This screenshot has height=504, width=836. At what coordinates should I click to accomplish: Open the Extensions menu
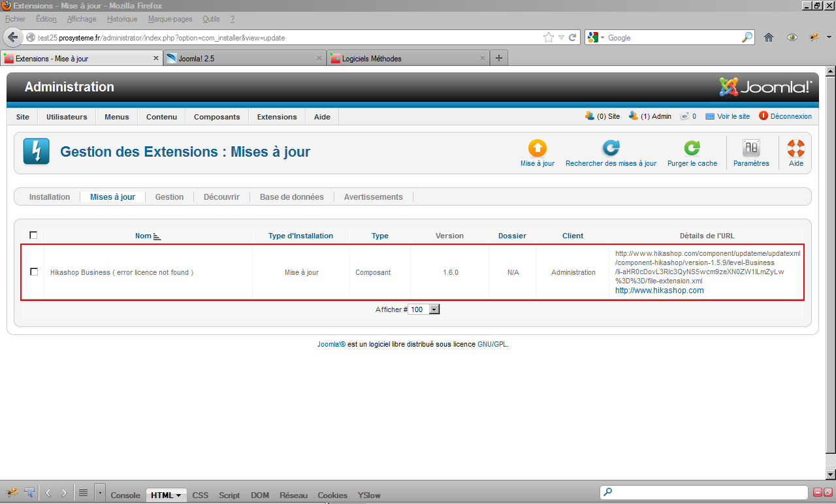pos(277,117)
